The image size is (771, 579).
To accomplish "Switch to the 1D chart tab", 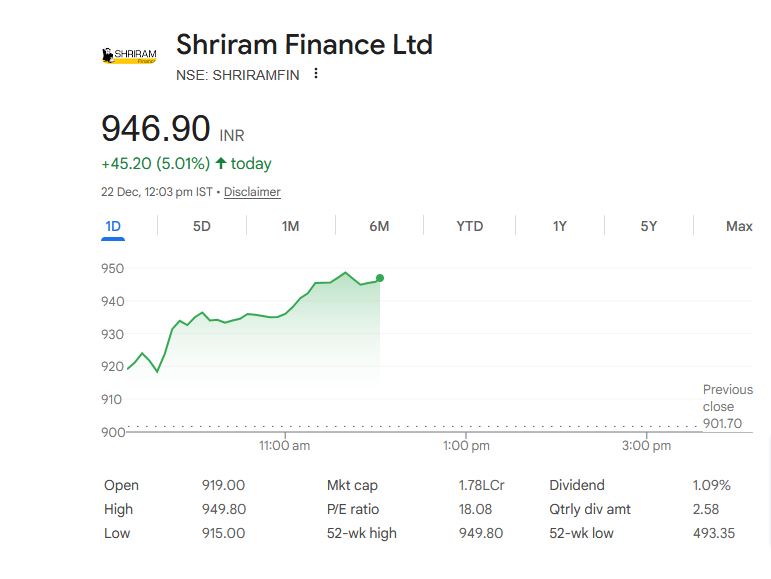I will [x=113, y=226].
